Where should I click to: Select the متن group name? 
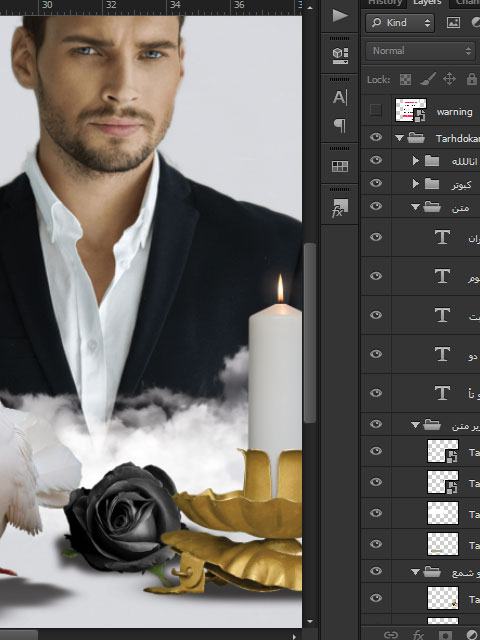460,208
